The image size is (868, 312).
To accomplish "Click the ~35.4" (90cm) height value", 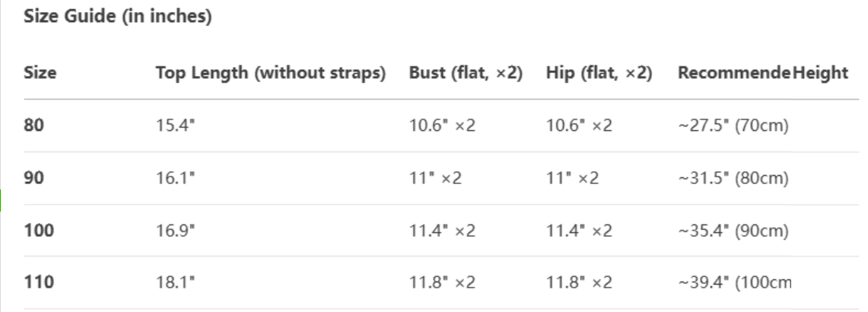I will click(733, 231).
